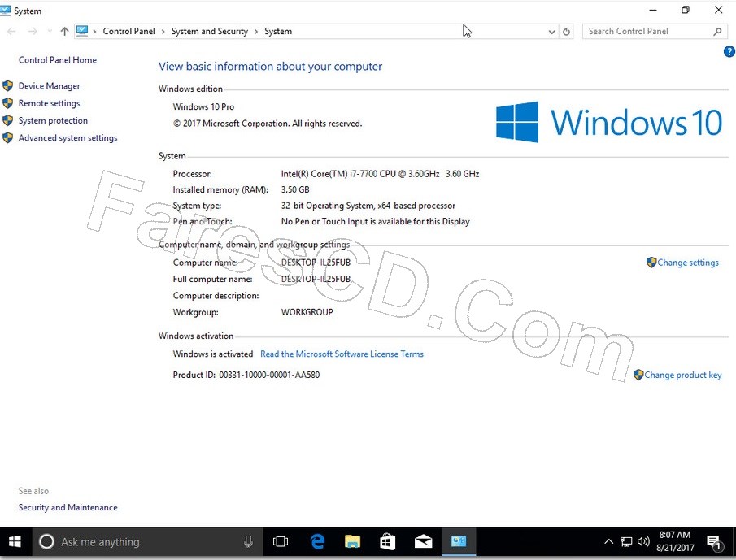Click the System window title icon
Screen dimensions: 736x560
point(6,11)
